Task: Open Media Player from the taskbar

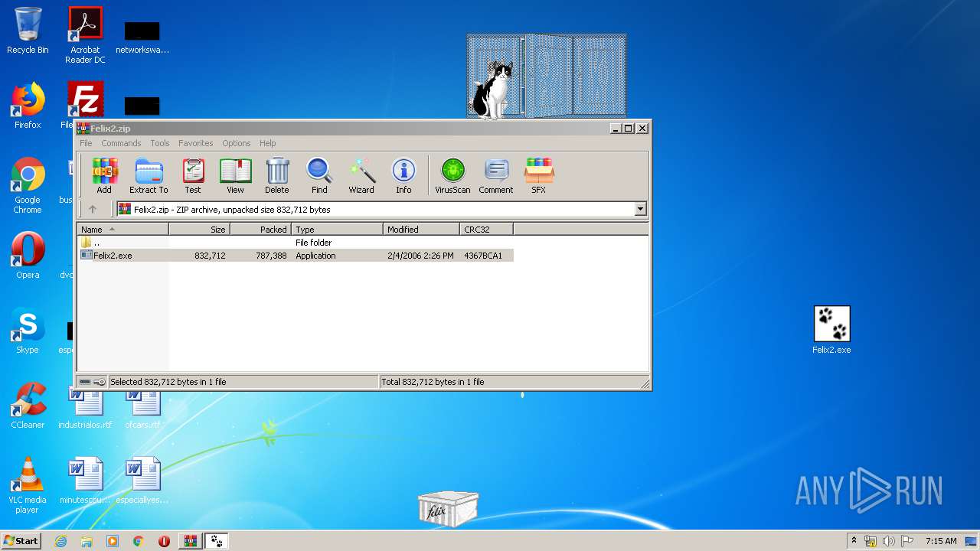Action: tap(113, 541)
